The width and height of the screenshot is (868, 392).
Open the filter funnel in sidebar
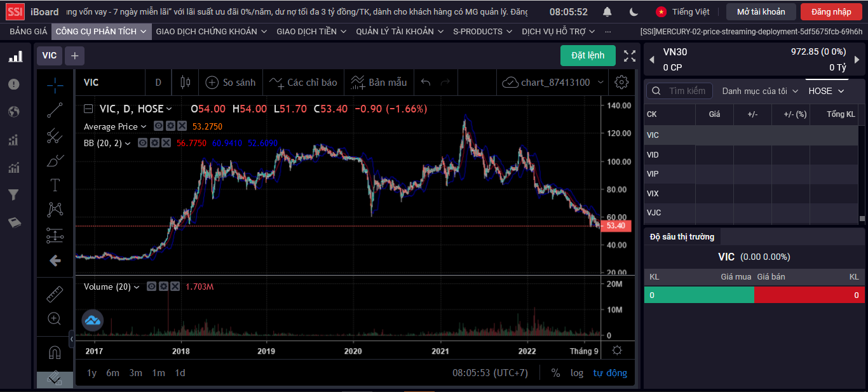coord(13,195)
